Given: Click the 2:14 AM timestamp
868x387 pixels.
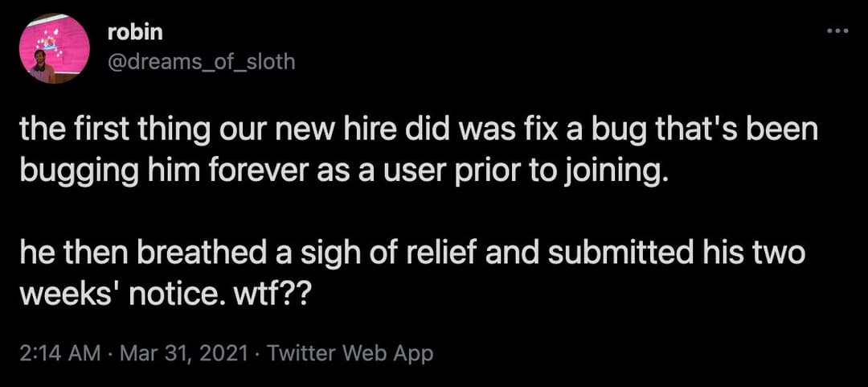Looking at the screenshot, I should click(x=60, y=353).
